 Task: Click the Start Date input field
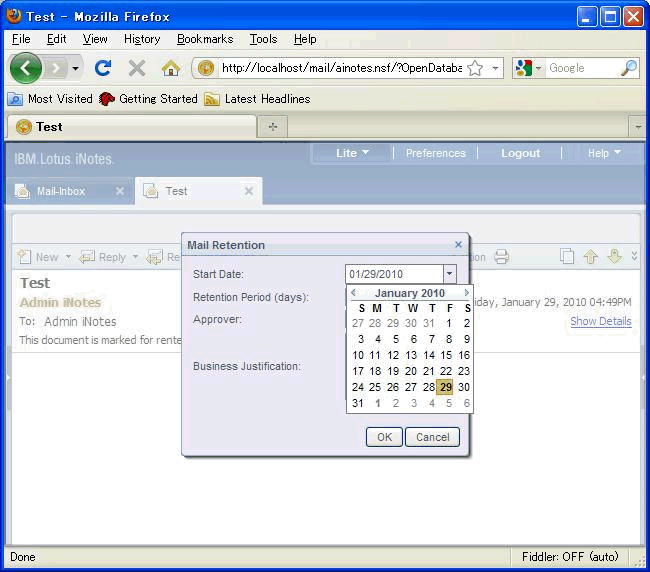click(x=394, y=274)
